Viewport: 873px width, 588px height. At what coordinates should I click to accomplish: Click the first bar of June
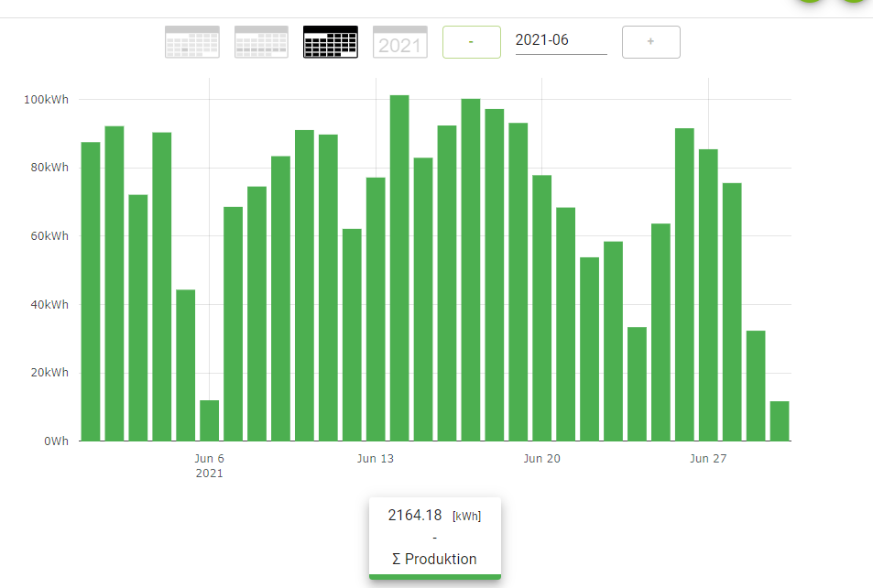pyautogui.click(x=91, y=291)
